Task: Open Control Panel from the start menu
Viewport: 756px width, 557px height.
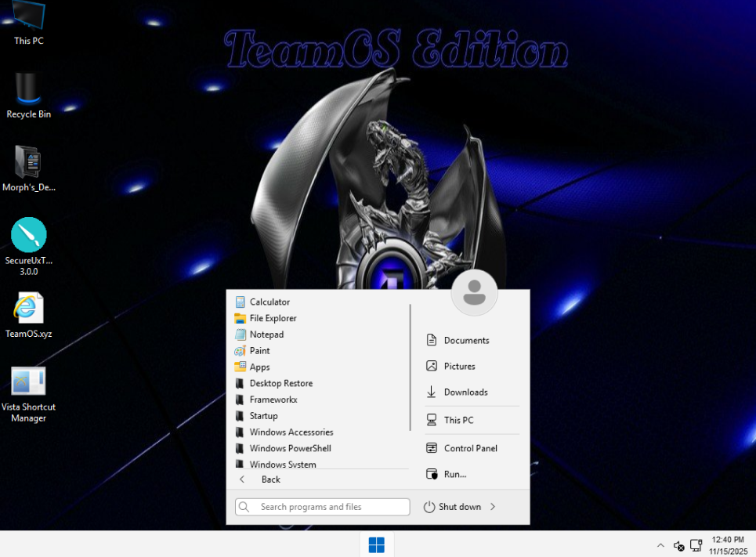Action: 472,448
